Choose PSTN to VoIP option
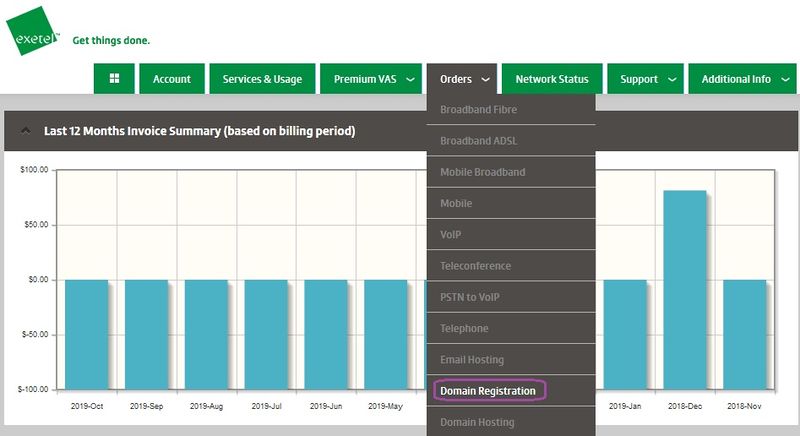Viewport: 800px width, 436px height. tap(511, 297)
